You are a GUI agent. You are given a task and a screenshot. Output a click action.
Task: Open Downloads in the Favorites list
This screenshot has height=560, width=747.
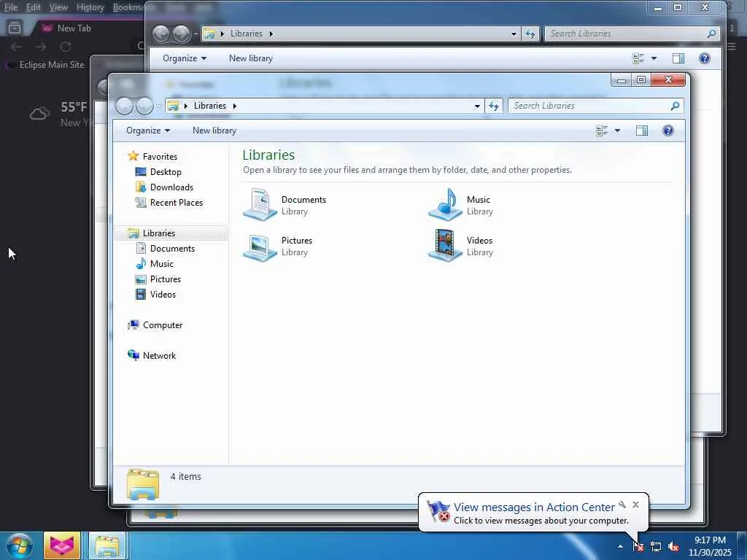[171, 187]
